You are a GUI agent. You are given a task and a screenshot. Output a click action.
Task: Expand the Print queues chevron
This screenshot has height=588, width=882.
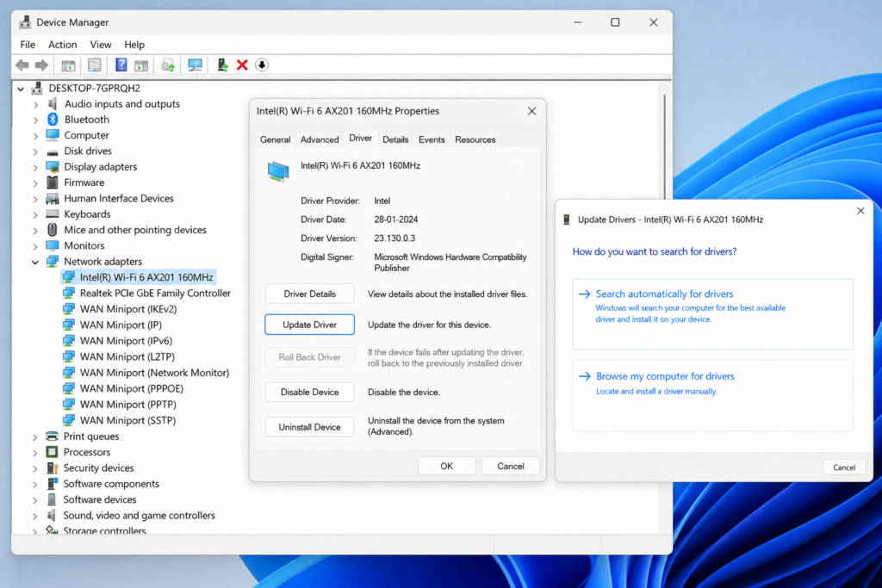tap(35, 436)
